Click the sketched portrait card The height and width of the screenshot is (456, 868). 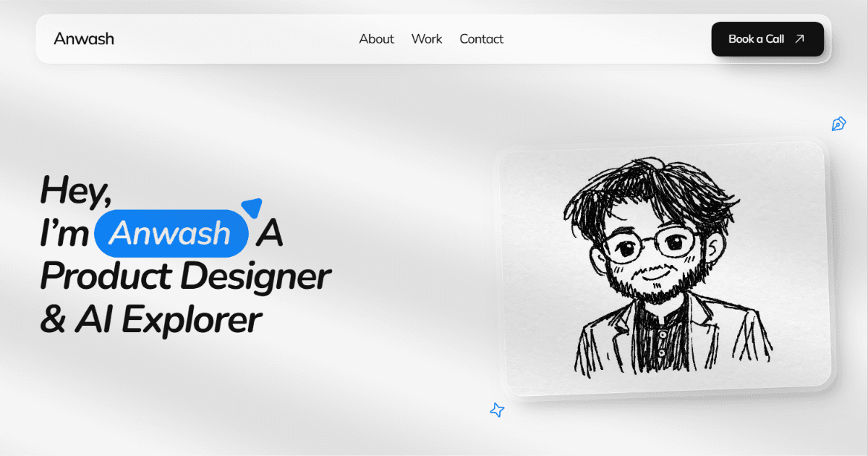[x=663, y=268]
